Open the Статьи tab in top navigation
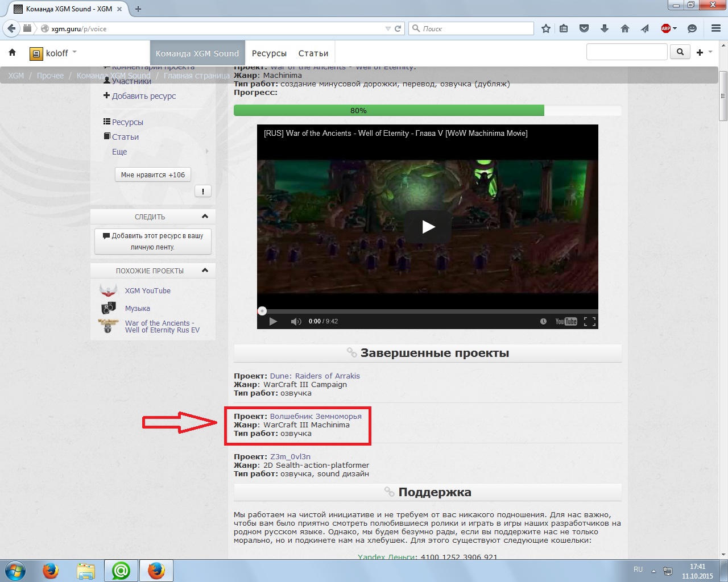Screen dimensions: 728x582 tap(313, 53)
